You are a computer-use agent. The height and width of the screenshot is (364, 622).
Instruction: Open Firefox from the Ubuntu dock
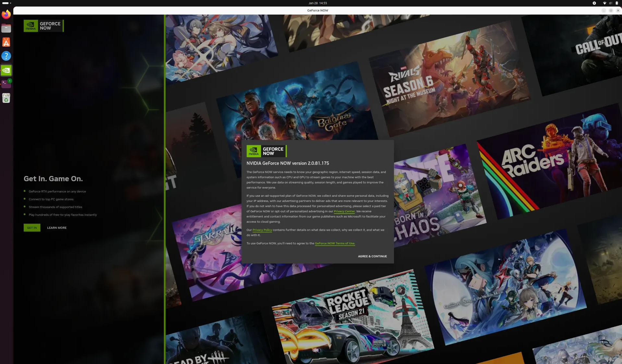pyautogui.click(x=6, y=14)
